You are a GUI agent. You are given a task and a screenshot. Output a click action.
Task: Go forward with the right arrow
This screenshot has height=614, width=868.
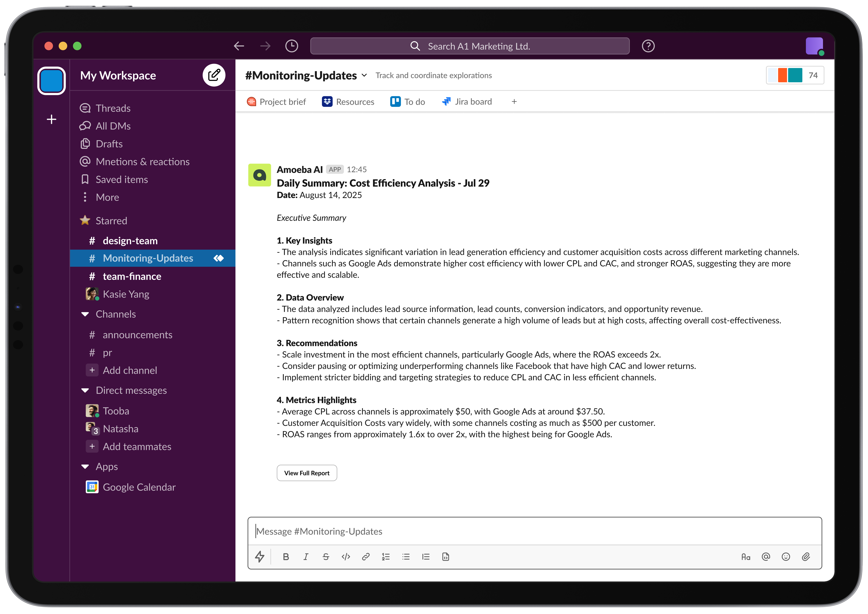point(265,46)
